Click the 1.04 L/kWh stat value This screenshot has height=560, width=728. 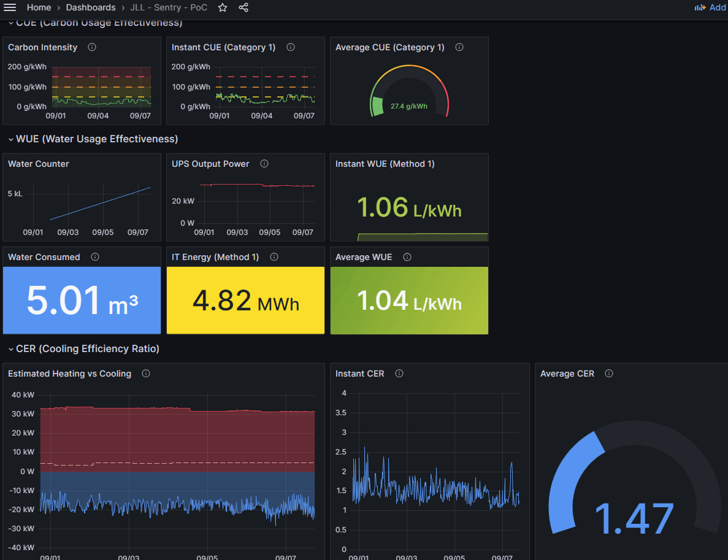point(409,301)
